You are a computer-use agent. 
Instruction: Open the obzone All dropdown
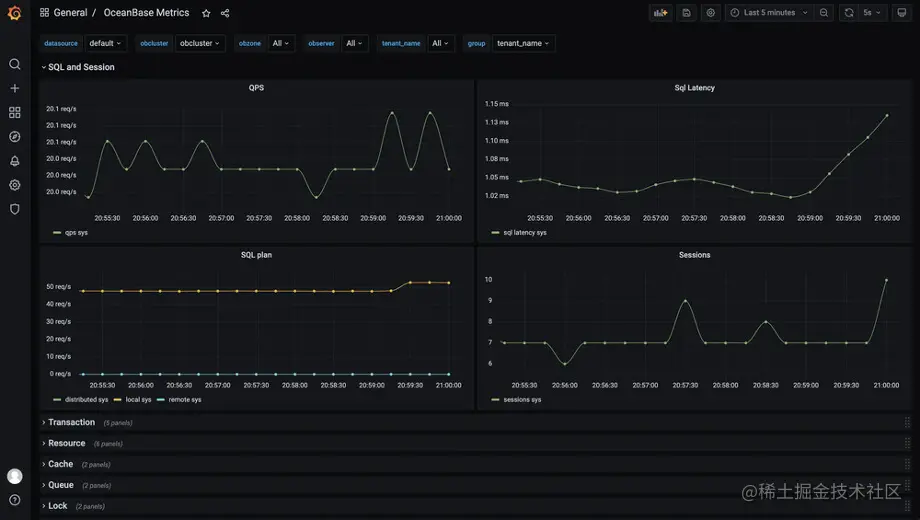[280, 43]
